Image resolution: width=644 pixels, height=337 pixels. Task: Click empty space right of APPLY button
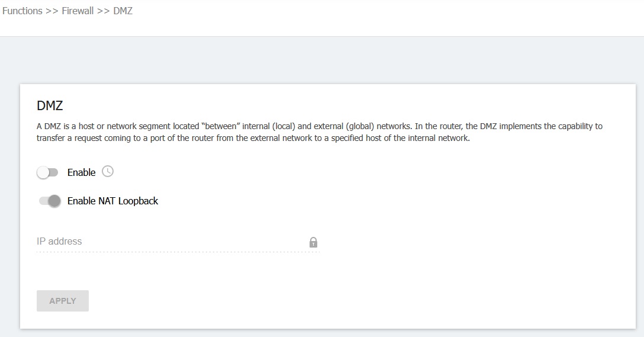pos(296,301)
